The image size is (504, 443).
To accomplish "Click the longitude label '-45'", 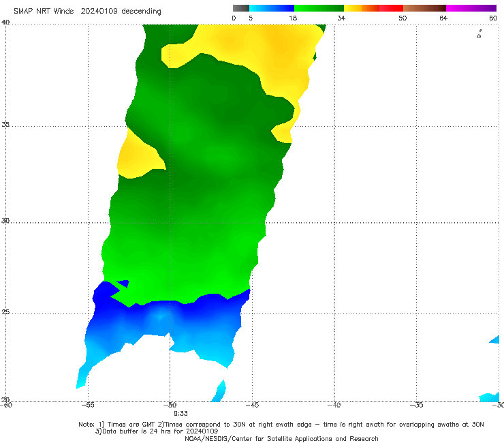I will 252,405.
